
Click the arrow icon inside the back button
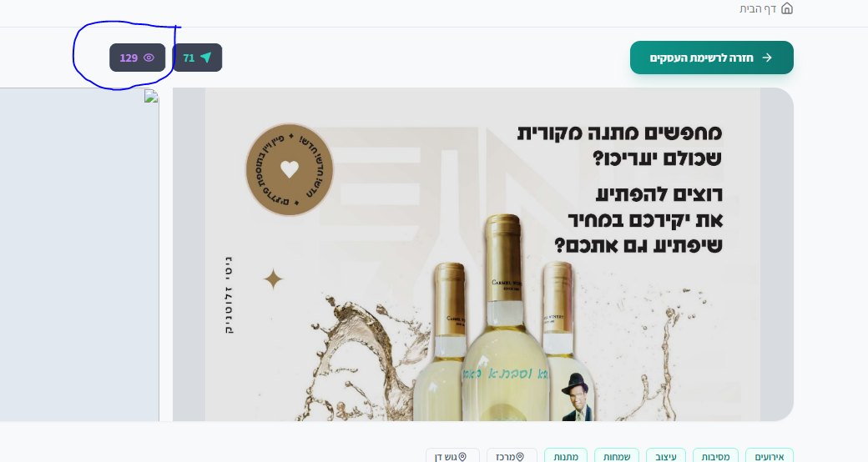pos(767,58)
